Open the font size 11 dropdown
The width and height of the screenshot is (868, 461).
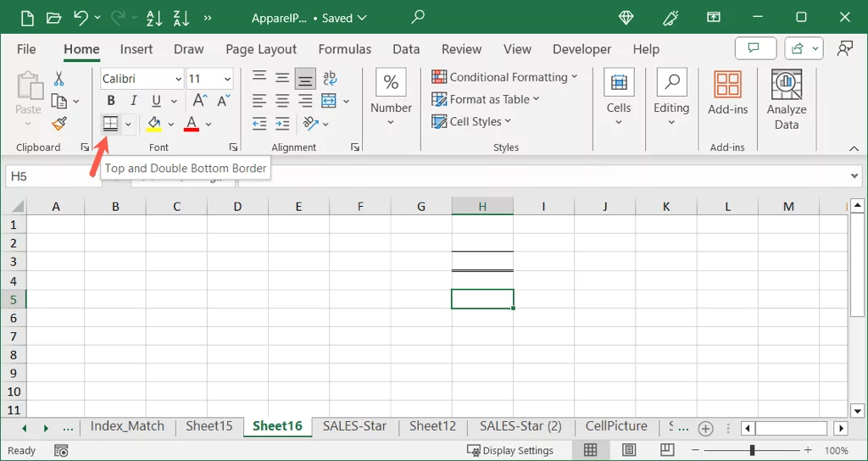point(227,79)
